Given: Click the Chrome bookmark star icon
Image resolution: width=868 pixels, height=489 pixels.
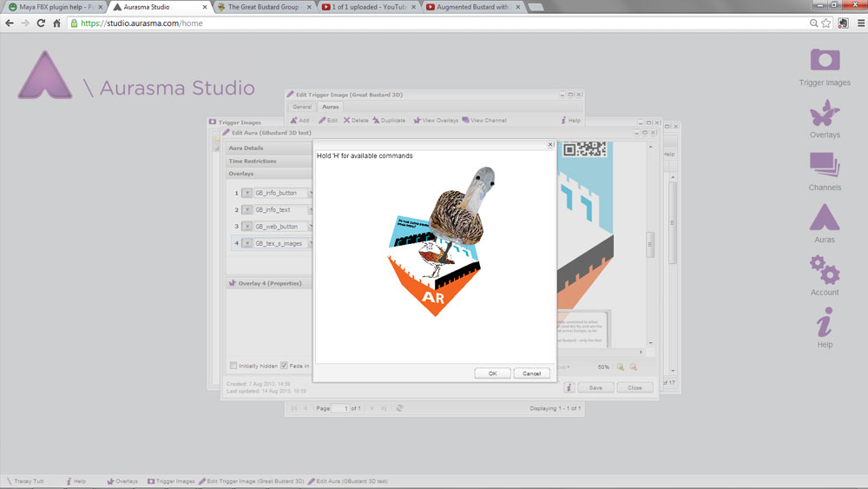Looking at the screenshot, I should (825, 23).
